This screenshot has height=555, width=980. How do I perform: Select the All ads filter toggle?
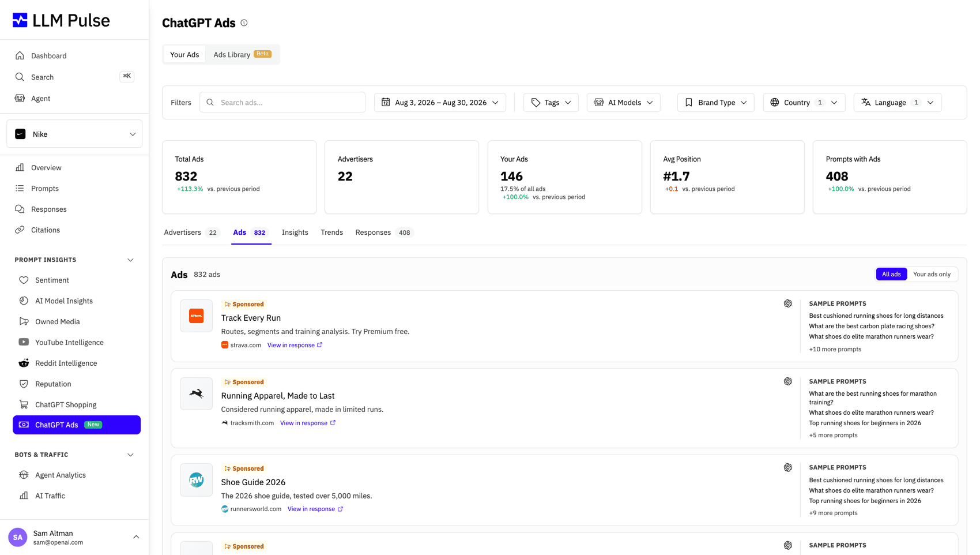point(891,274)
